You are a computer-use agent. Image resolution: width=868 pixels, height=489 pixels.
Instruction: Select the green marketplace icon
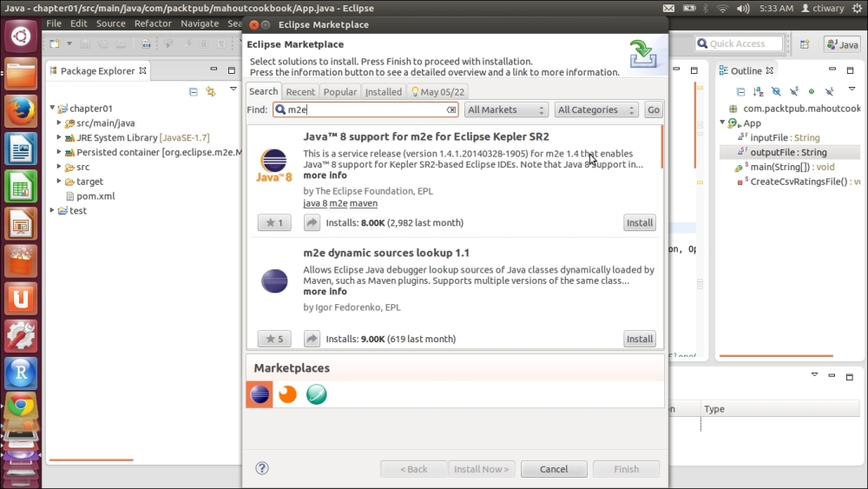click(317, 394)
